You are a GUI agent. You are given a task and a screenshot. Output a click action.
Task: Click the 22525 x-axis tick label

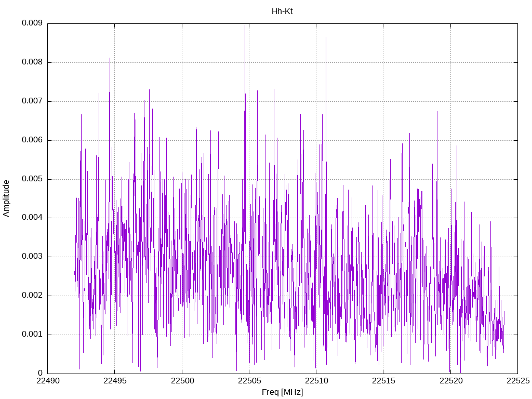pyautogui.click(x=518, y=381)
